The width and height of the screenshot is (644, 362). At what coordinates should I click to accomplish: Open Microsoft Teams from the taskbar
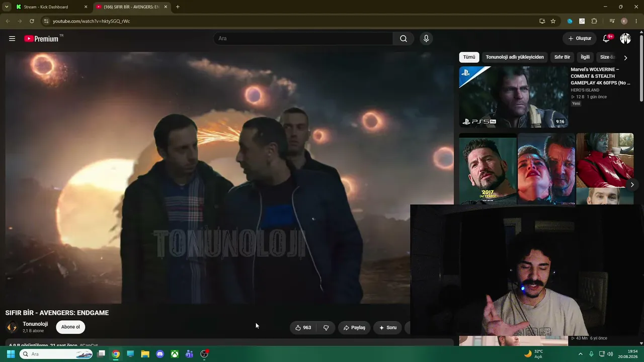pos(189,354)
